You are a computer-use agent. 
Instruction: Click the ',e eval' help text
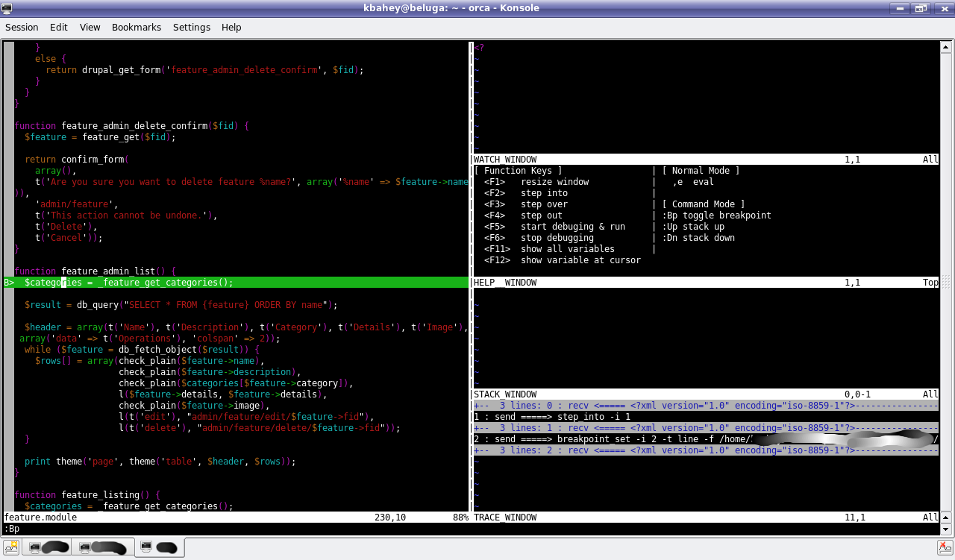693,182
